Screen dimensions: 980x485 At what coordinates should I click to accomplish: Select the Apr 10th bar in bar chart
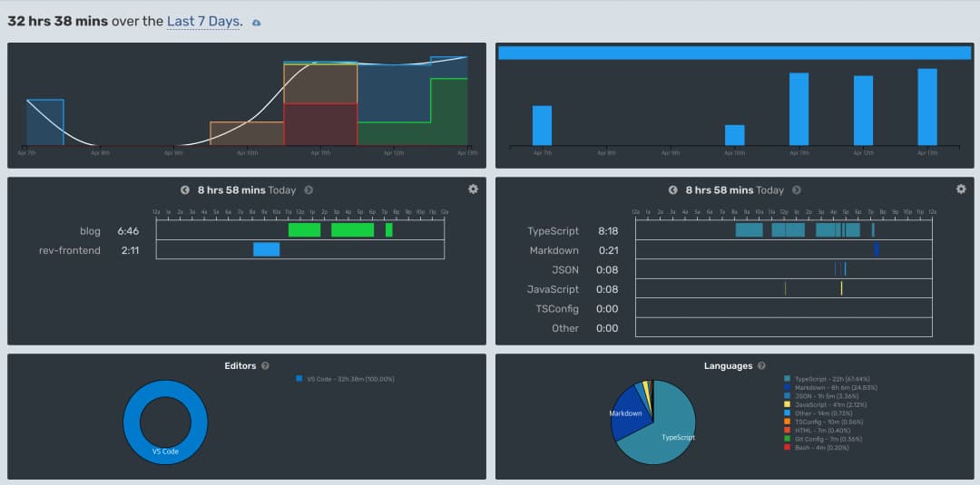[734, 135]
